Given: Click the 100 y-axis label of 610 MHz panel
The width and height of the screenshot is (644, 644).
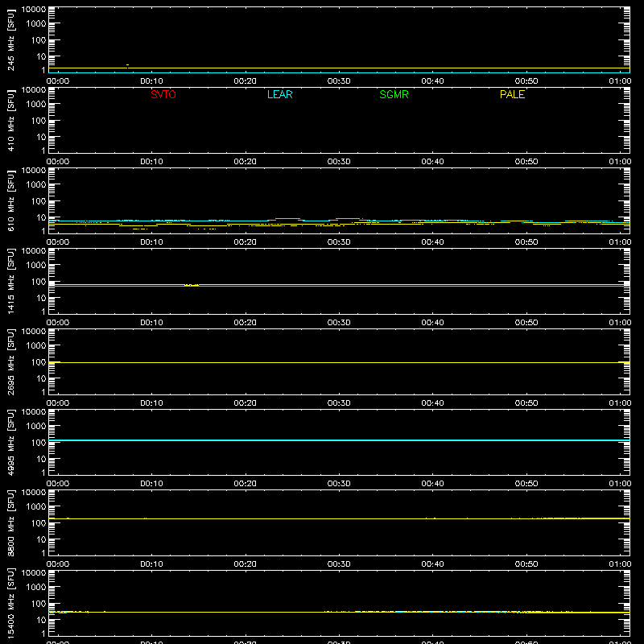Looking at the screenshot, I should 39,201.
